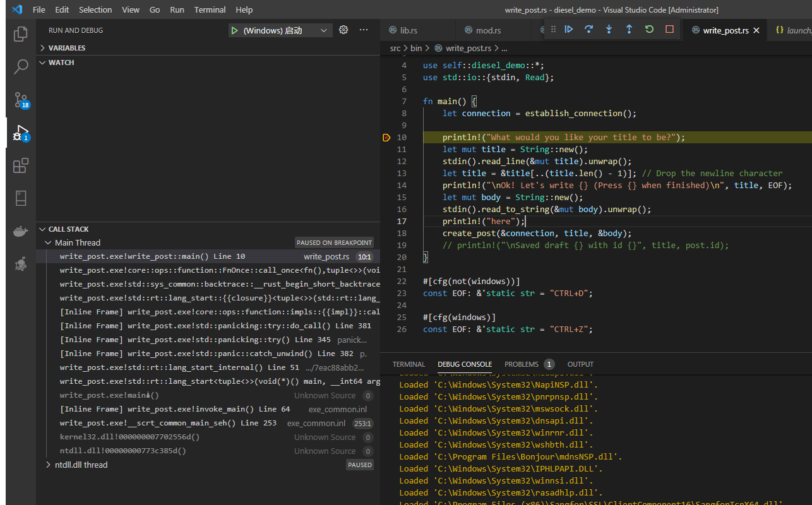Click Continue in debug toolbar

(x=569, y=29)
